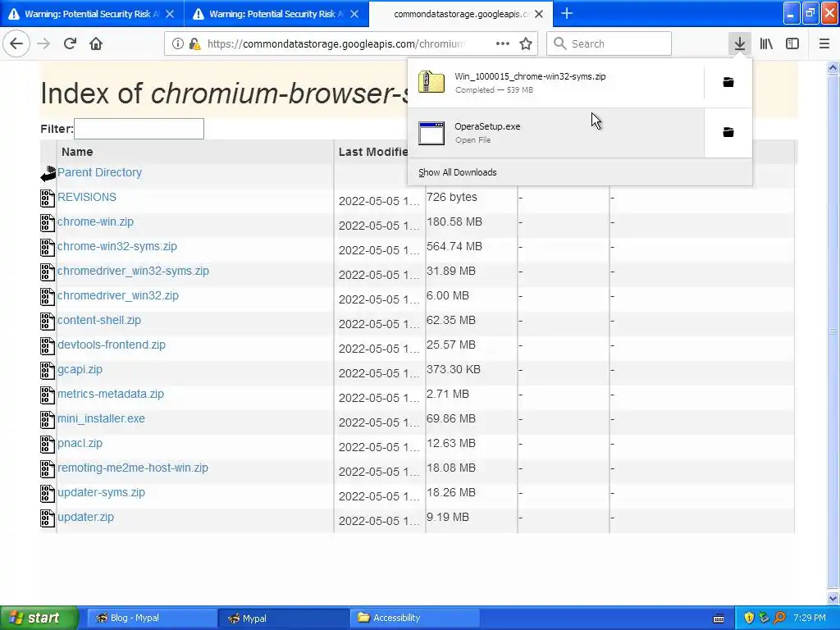This screenshot has height=630, width=840.
Task: Open the Parent Directory link
Action: pos(99,172)
